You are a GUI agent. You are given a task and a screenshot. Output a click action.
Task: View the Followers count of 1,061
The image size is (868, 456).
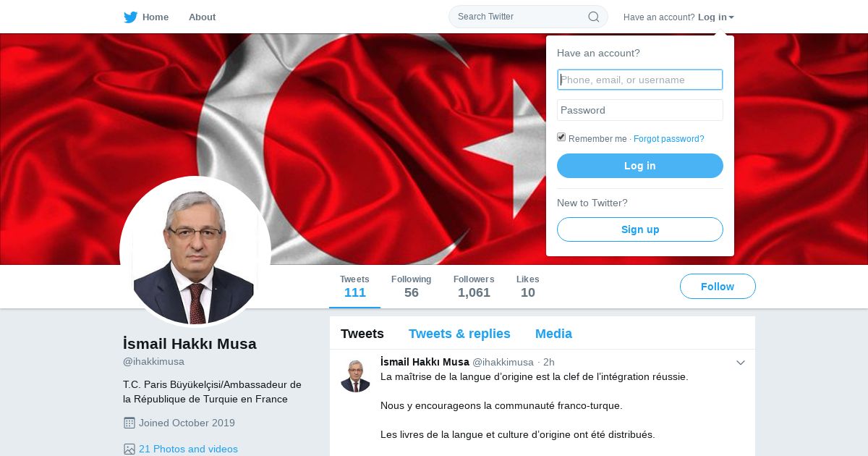[474, 287]
